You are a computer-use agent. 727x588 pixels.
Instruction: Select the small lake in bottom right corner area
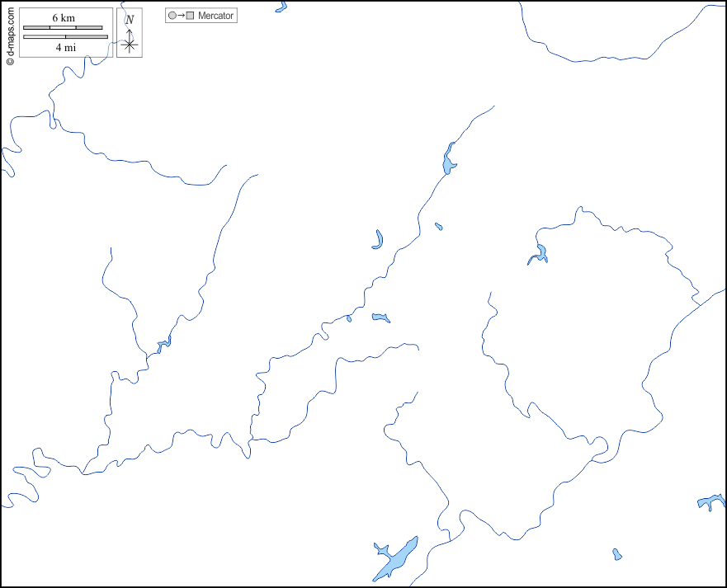coord(616,554)
